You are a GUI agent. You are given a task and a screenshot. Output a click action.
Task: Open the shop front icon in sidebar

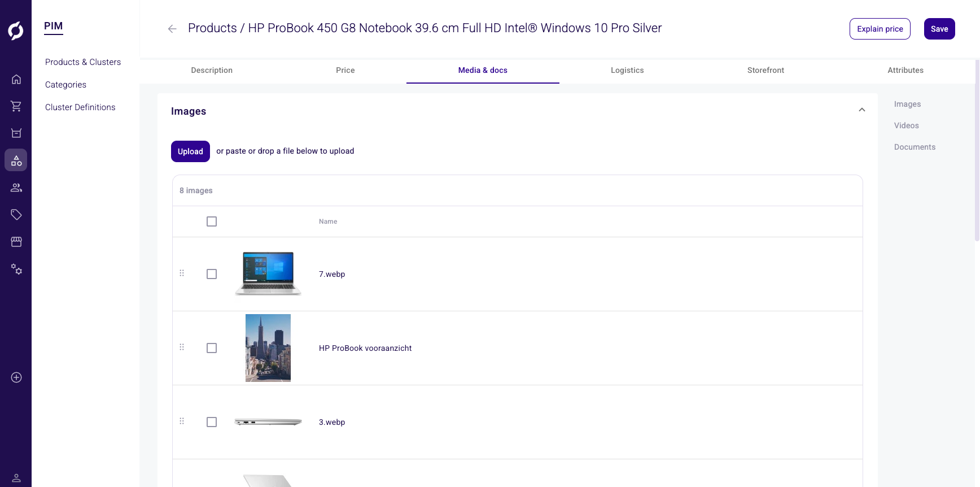click(16, 242)
